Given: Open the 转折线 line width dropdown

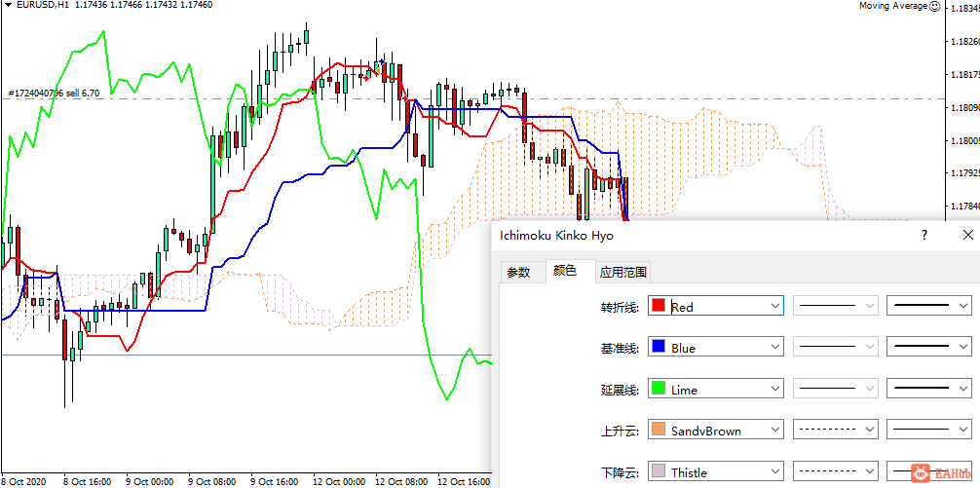Looking at the screenshot, I should (x=929, y=306).
